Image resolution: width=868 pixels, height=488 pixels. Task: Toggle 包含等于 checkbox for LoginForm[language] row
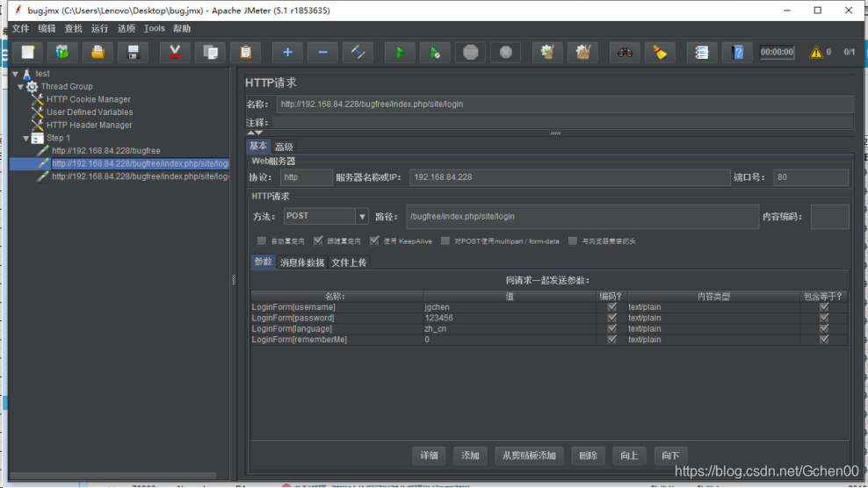point(824,328)
